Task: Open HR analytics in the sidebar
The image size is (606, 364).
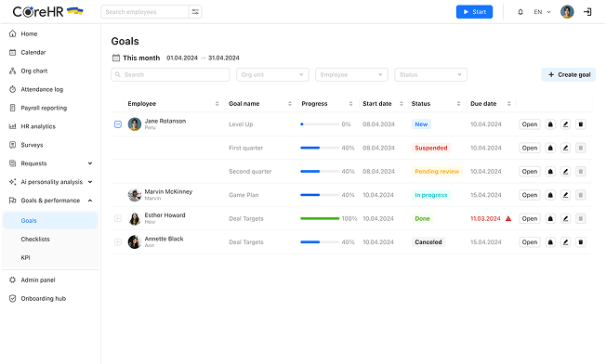Action: [50, 126]
